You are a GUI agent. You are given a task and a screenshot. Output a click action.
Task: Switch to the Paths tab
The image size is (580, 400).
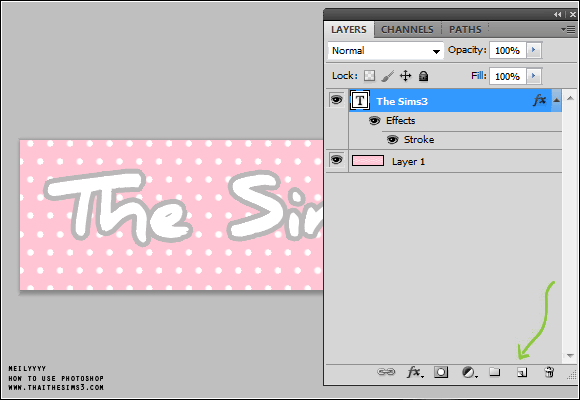465,30
